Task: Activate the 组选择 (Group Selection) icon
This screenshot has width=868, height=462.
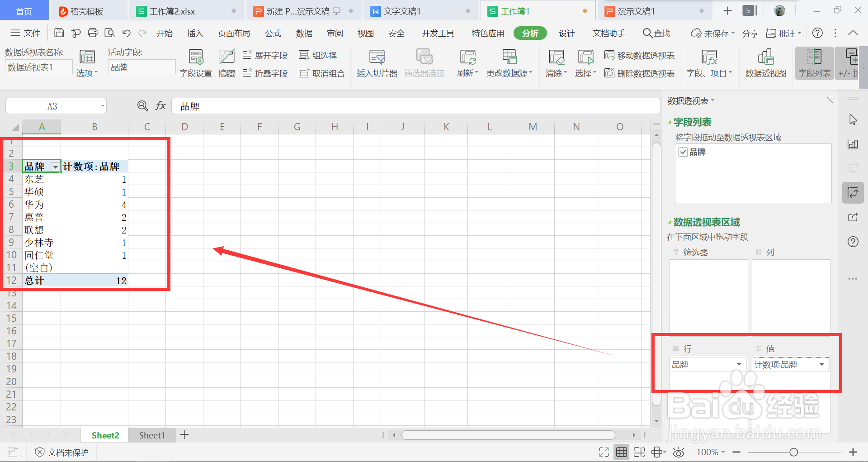Action: click(318, 55)
